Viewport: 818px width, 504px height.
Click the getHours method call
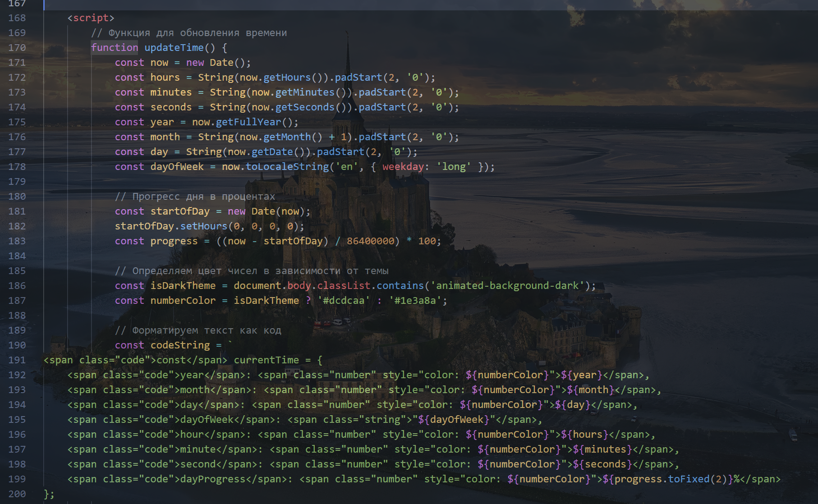click(287, 78)
